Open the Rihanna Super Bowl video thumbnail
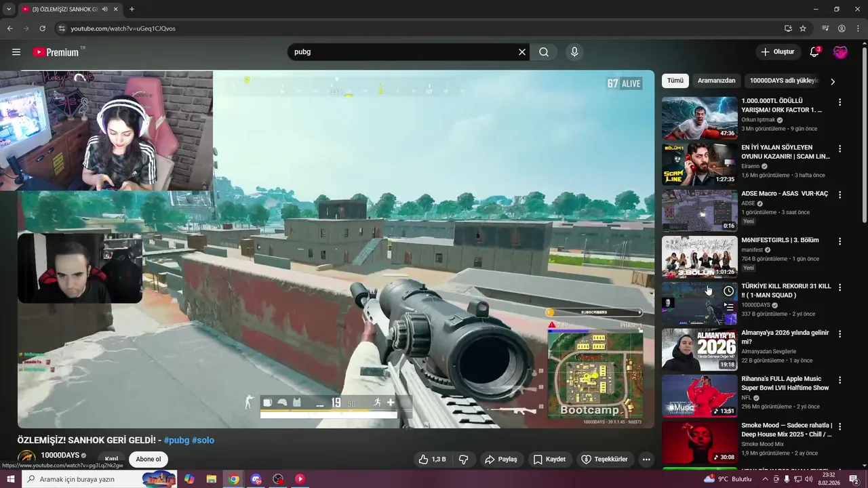The image size is (868, 488). point(699,396)
